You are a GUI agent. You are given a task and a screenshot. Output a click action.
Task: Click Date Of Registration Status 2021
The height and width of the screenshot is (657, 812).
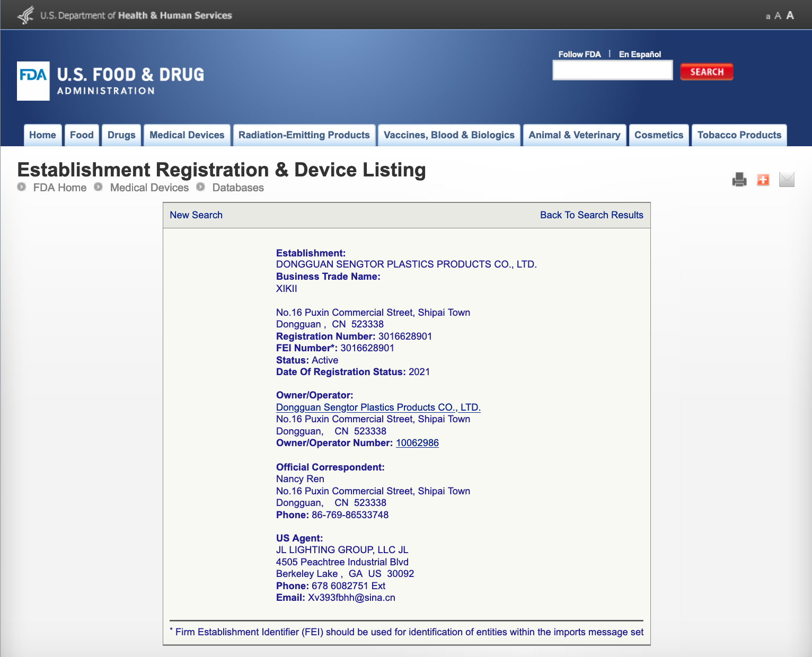tap(353, 372)
